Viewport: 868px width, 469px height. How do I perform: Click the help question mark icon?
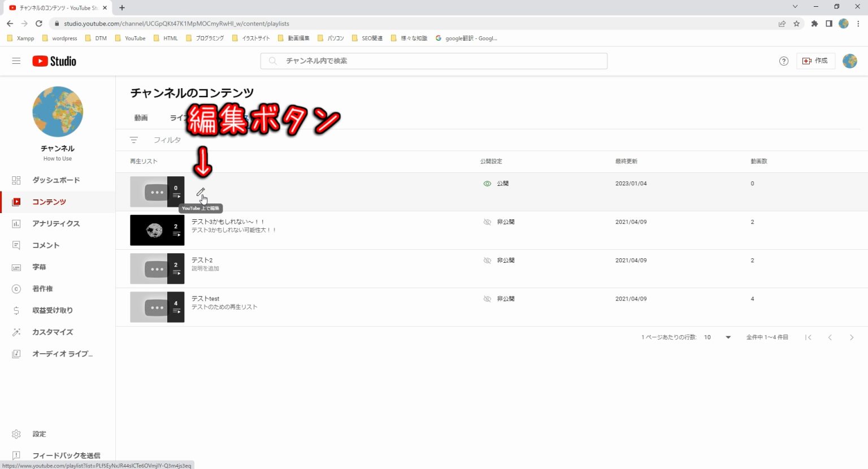(x=783, y=61)
